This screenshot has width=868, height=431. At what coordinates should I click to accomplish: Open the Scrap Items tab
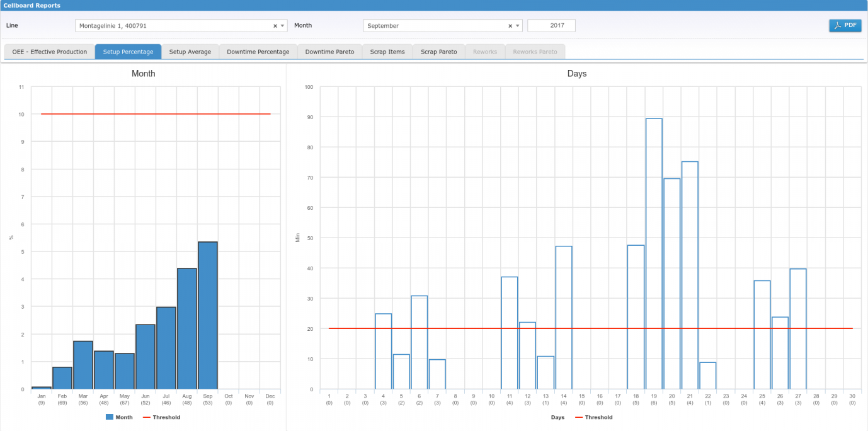387,52
